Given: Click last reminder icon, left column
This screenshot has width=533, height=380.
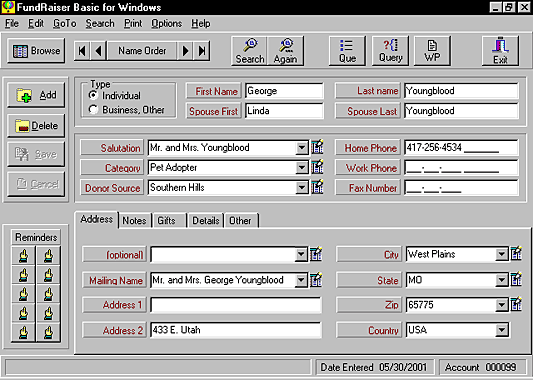Looking at the screenshot, I should [x=23, y=332].
